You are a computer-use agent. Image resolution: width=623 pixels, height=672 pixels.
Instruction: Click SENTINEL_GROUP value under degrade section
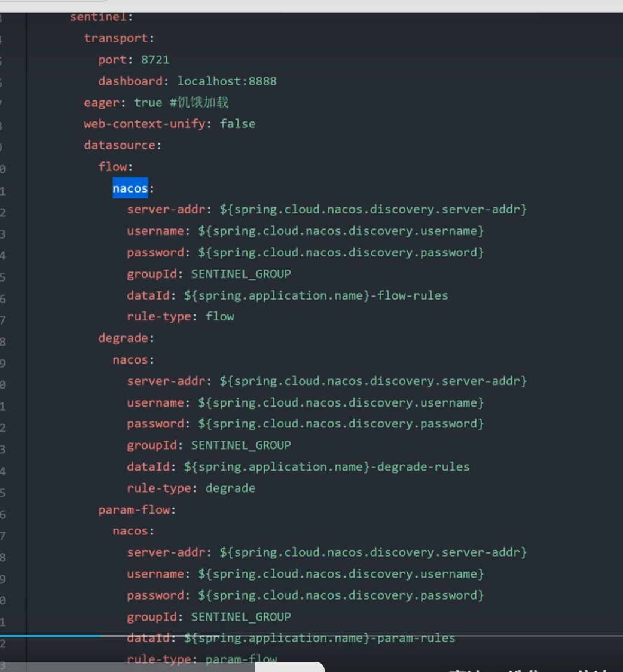(241, 445)
